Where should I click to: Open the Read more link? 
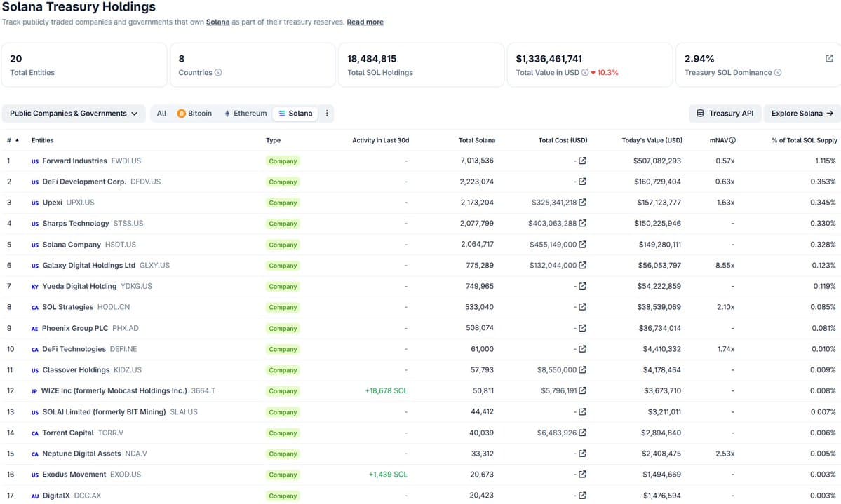coord(365,22)
